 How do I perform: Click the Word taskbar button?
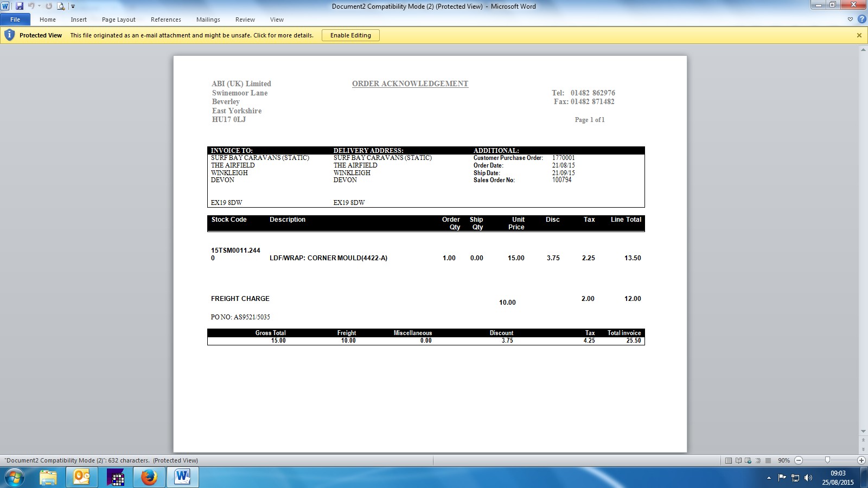(183, 478)
